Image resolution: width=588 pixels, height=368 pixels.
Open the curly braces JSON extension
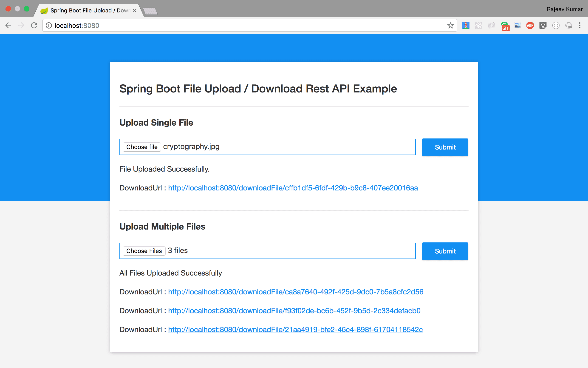[x=556, y=25]
